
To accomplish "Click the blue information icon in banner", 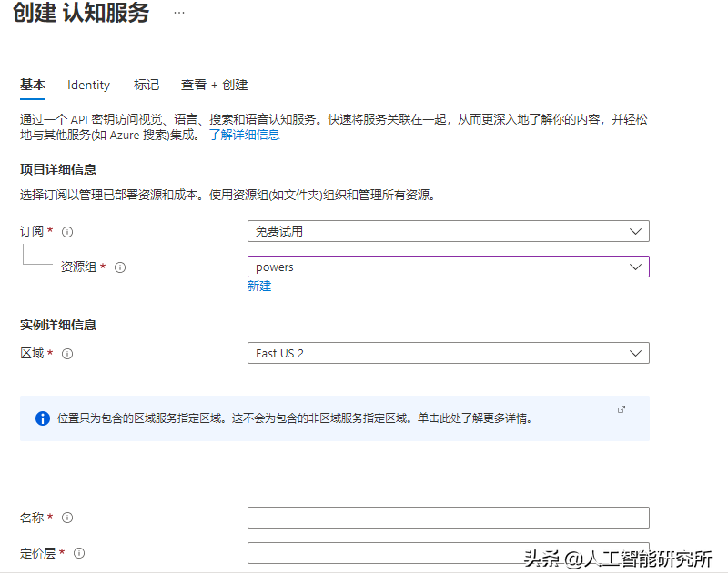I will [42, 418].
